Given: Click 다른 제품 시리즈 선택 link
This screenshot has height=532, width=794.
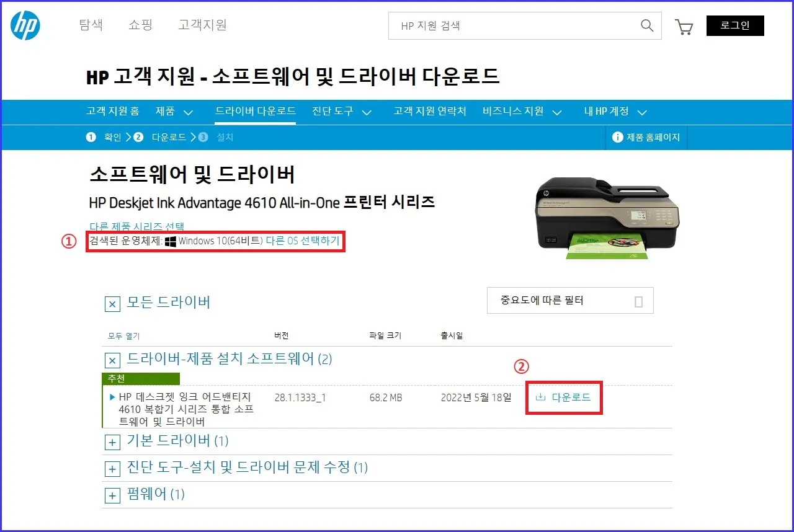Looking at the screenshot, I should [x=136, y=227].
